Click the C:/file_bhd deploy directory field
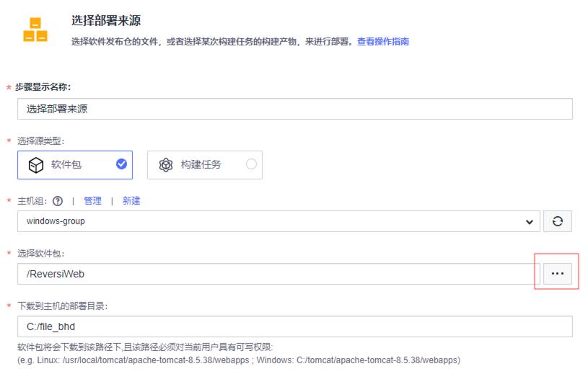Screen dimensions: 588x374 [x=295, y=326]
